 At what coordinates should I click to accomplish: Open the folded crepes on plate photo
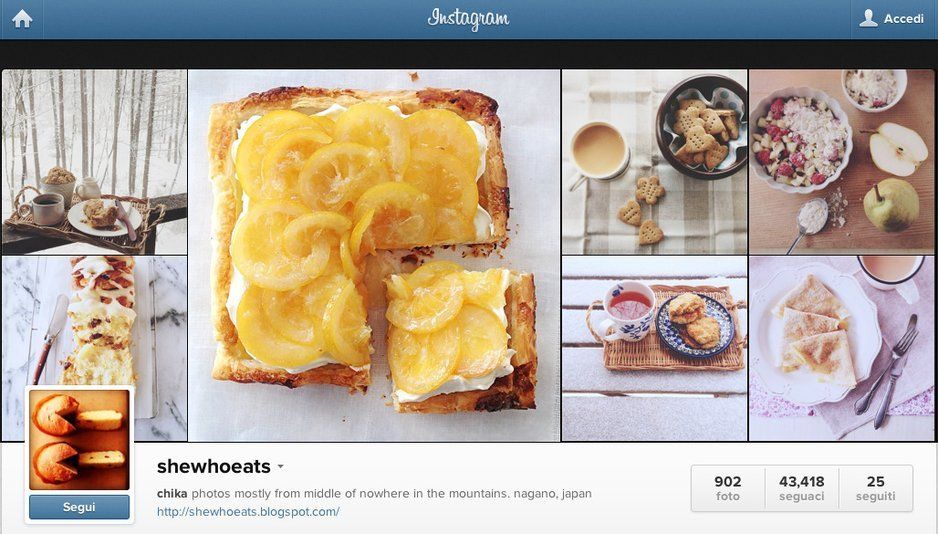[x=841, y=349]
